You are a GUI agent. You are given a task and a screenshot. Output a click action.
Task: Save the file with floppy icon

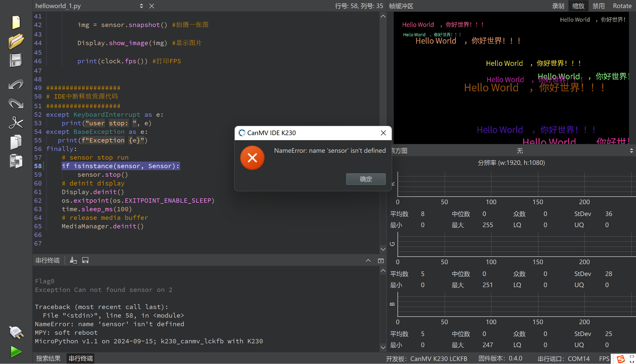coord(16,60)
